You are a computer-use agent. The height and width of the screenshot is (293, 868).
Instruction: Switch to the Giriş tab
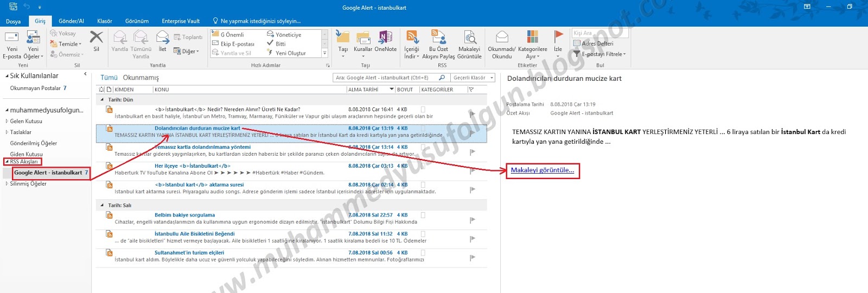tap(41, 21)
